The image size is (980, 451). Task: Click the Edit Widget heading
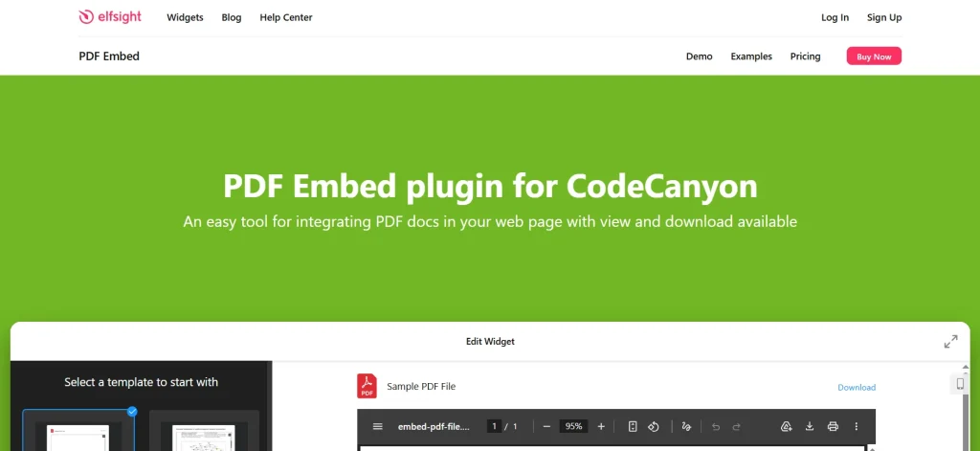pos(490,342)
